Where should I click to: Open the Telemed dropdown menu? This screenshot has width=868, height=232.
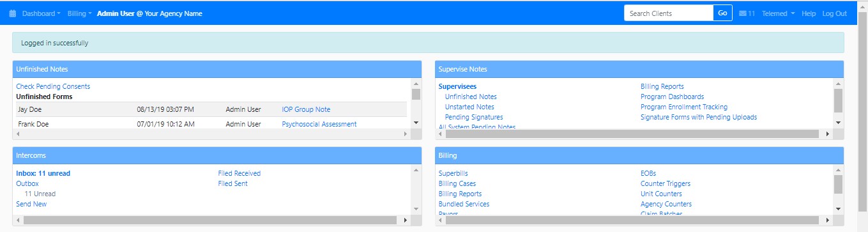click(778, 13)
